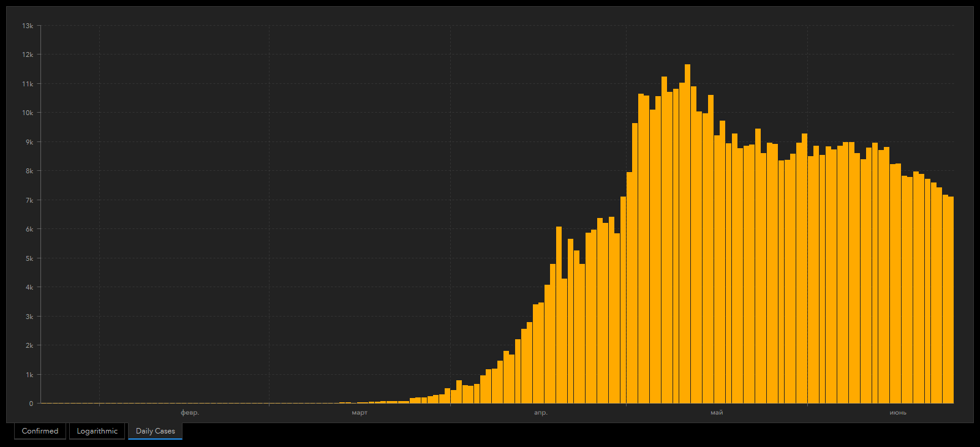Switch to the Confirmed tab

click(40, 431)
